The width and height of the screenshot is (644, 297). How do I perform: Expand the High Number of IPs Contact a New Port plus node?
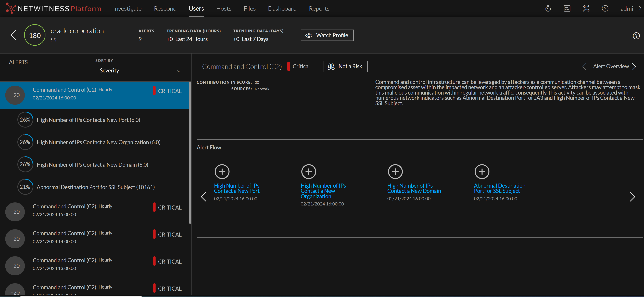click(x=222, y=172)
